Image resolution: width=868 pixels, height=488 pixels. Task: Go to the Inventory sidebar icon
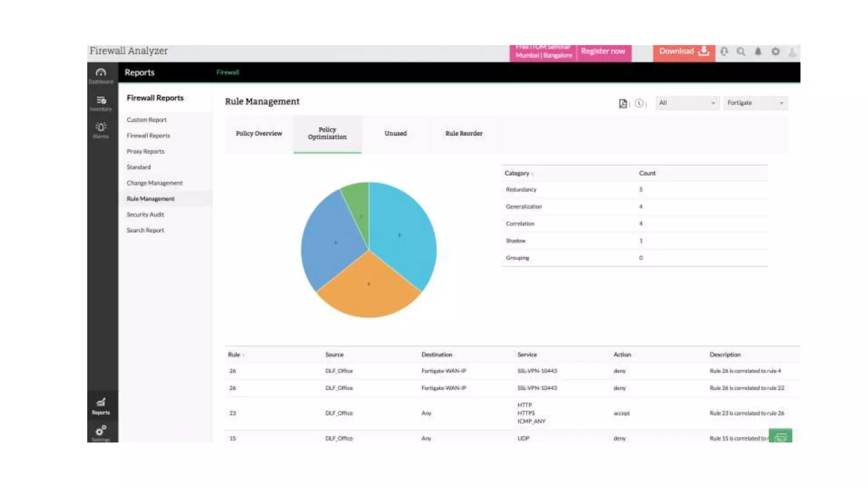[101, 103]
